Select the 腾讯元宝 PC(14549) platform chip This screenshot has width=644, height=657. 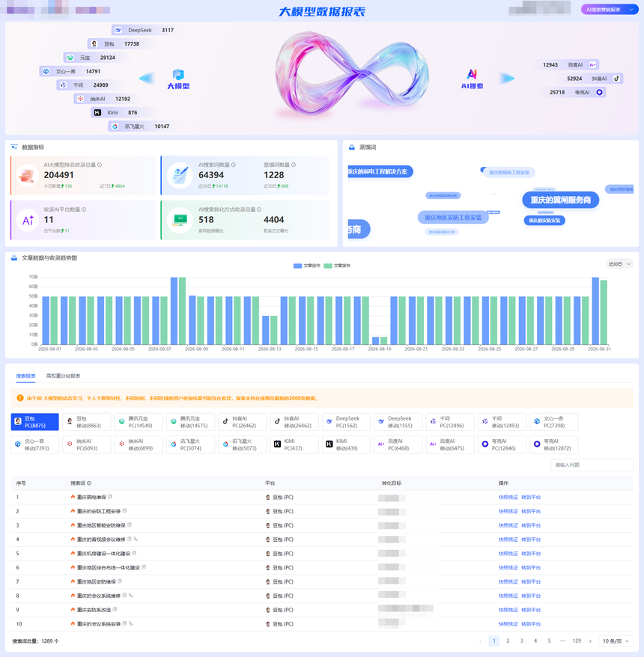click(x=139, y=422)
